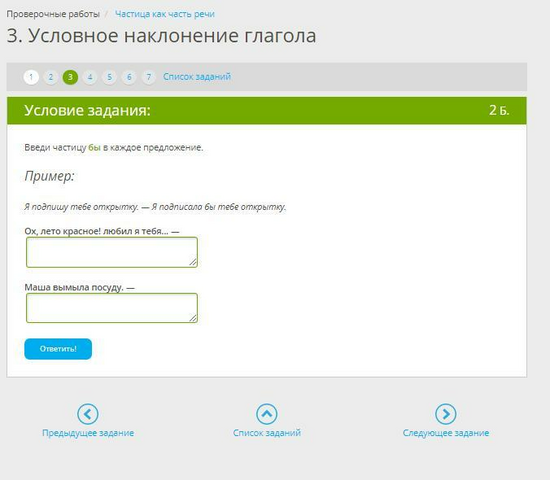Click the task list up-arrow icon
This screenshot has width=550, height=480.
pyautogui.click(x=267, y=414)
